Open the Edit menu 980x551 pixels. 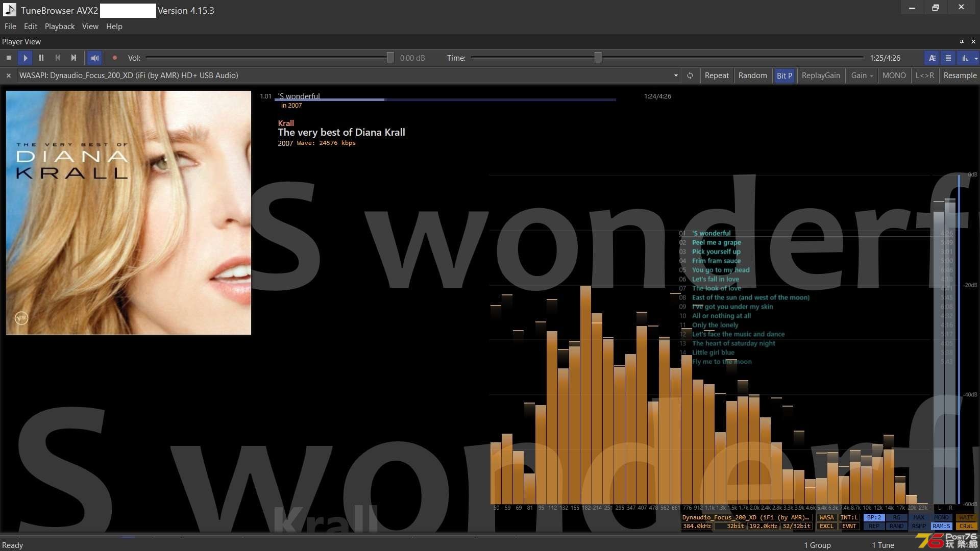coord(31,27)
